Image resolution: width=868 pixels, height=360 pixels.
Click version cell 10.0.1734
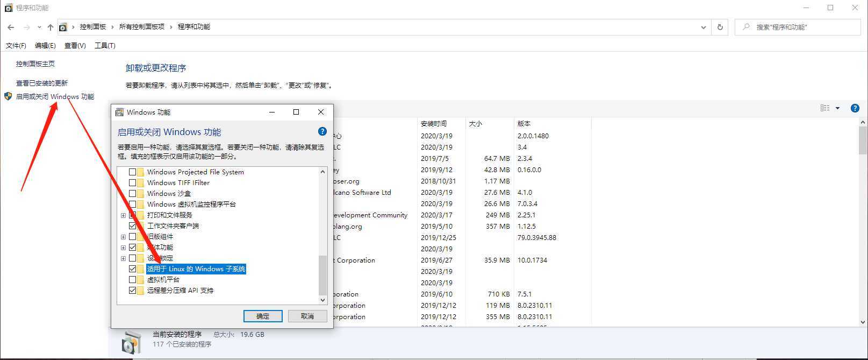coord(532,260)
